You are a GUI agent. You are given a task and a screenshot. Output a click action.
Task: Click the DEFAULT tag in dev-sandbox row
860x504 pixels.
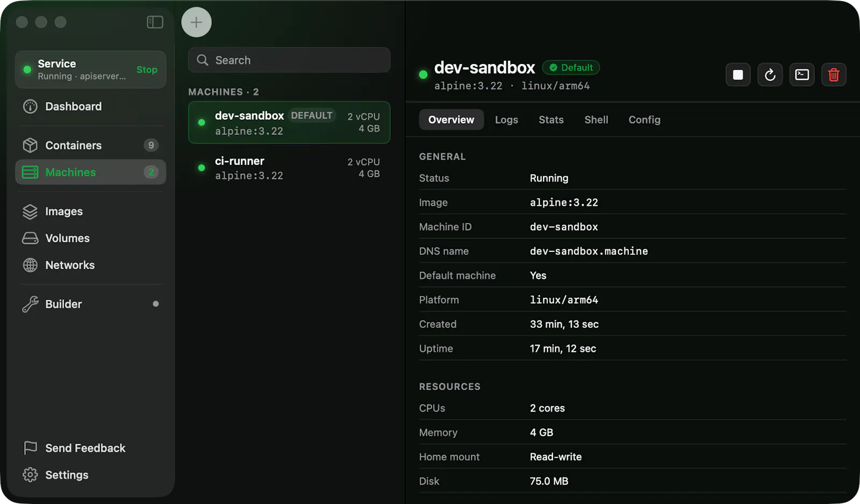[311, 116]
